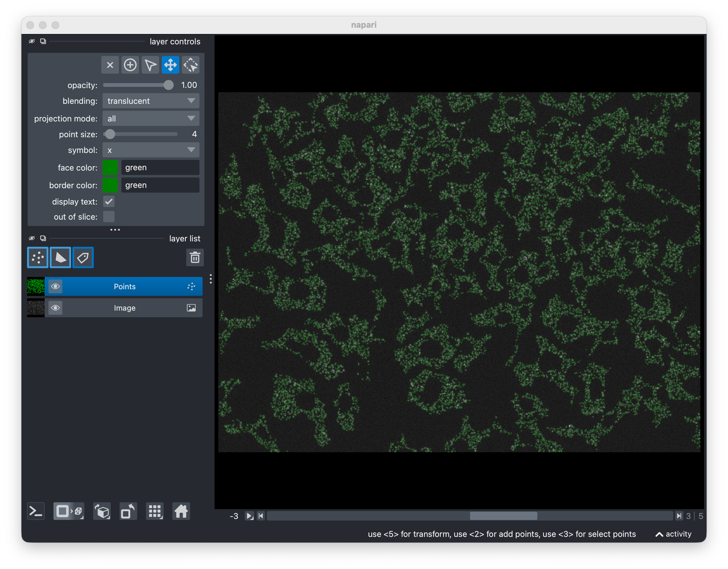Select the add points tool
Image resolution: width=728 pixels, height=569 pixels.
tap(130, 65)
